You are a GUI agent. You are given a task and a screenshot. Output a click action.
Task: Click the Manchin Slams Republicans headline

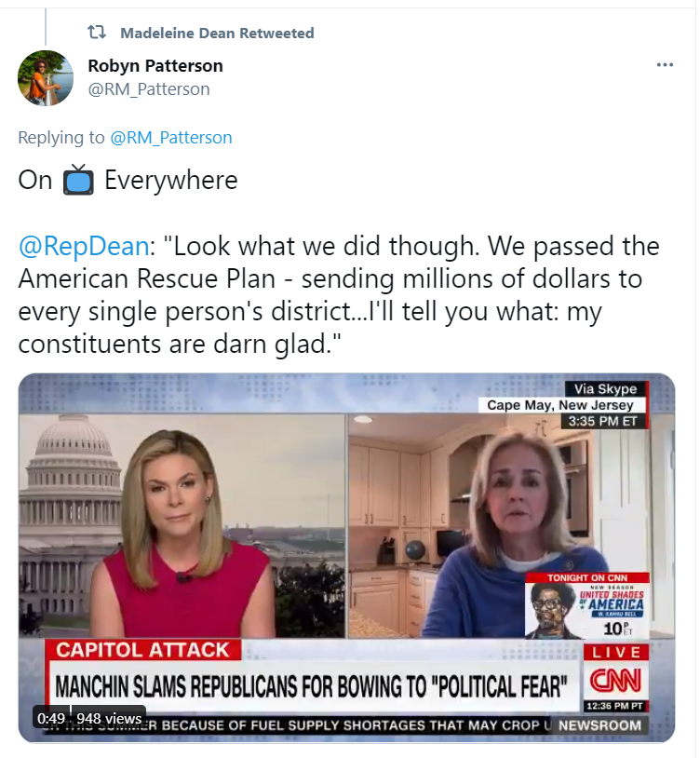point(312,686)
